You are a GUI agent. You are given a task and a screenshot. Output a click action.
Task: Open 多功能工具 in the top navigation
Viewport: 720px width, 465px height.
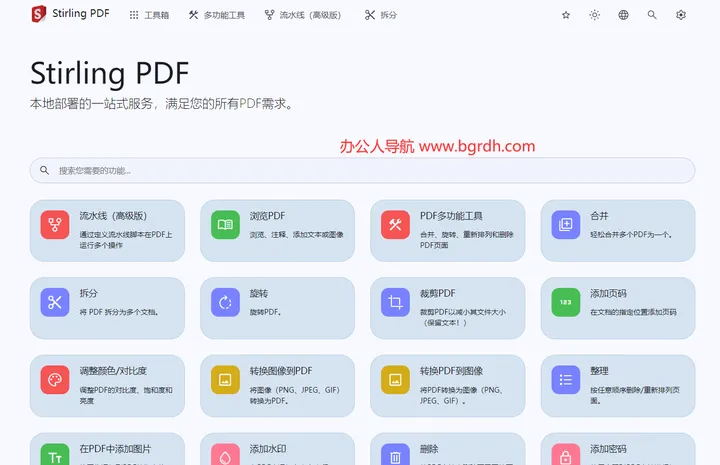(217, 15)
